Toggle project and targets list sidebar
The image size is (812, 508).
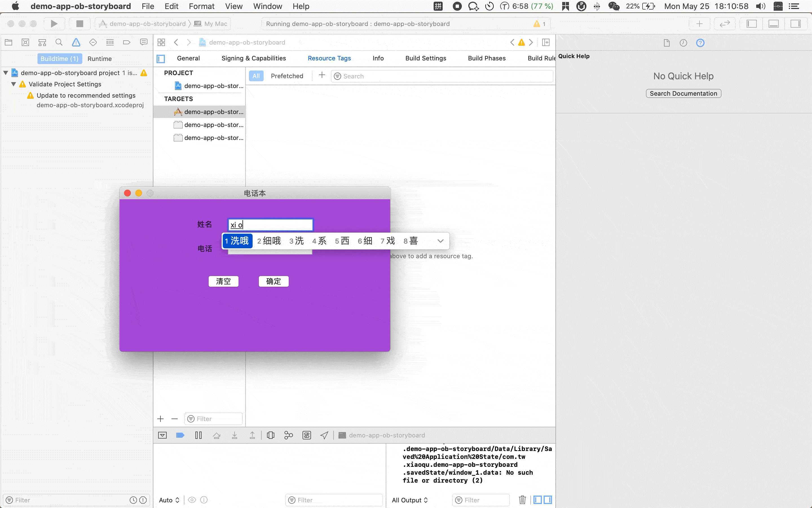[x=161, y=59]
